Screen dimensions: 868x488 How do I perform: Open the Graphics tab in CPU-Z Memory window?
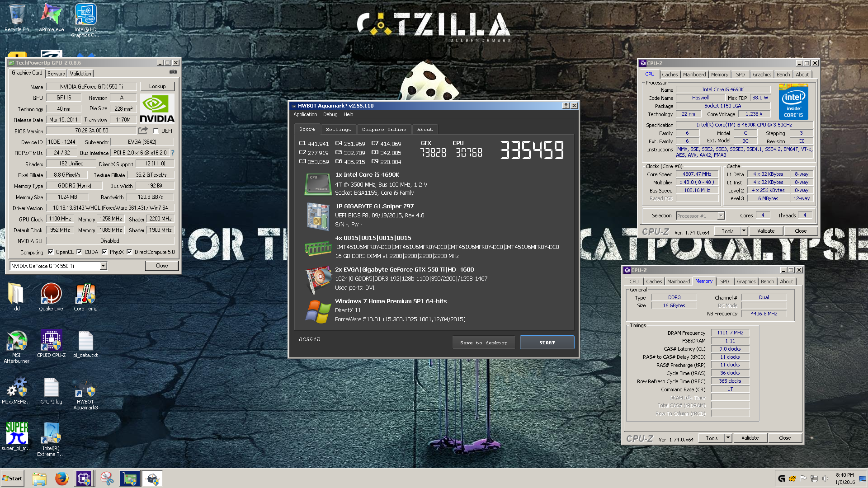(x=746, y=282)
